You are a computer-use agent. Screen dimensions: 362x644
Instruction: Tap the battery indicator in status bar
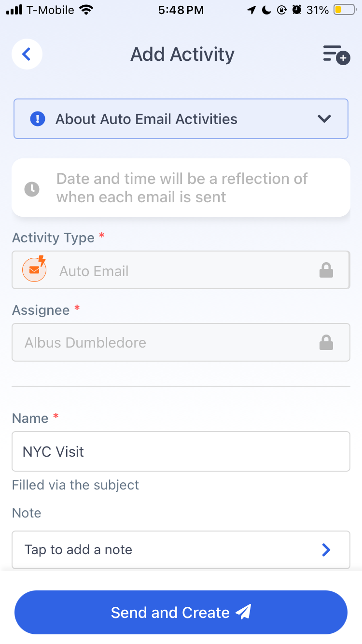pos(344,10)
